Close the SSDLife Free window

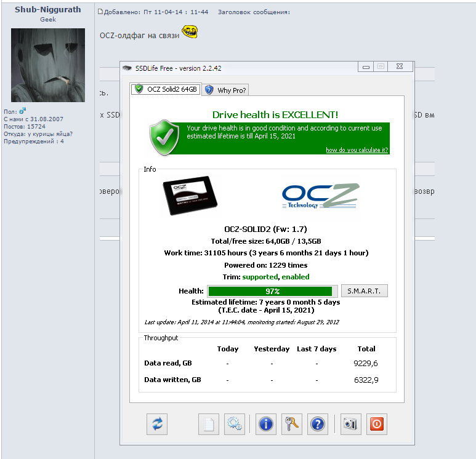pyautogui.click(x=400, y=66)
